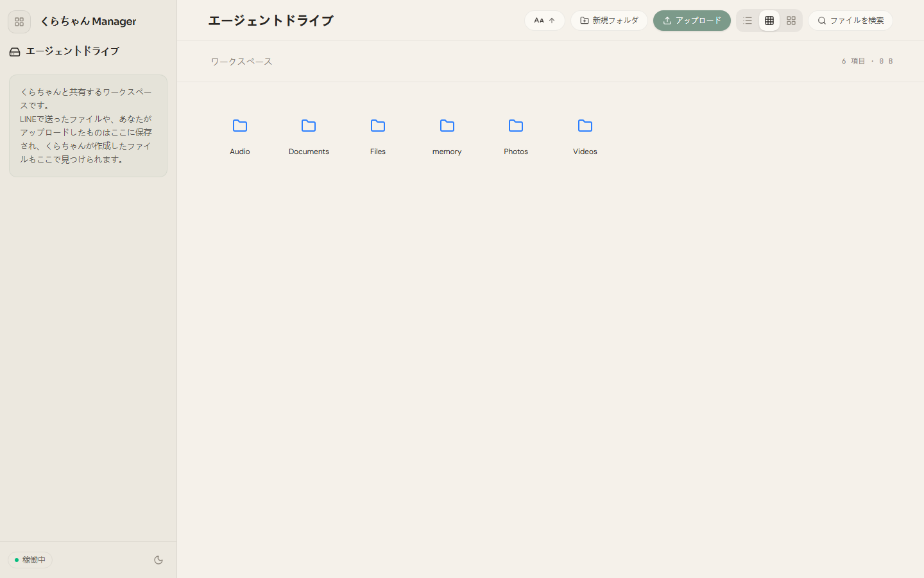Click the くらちゃん Manager title
The height and width of the screenshot is (578, 924).
88,22
